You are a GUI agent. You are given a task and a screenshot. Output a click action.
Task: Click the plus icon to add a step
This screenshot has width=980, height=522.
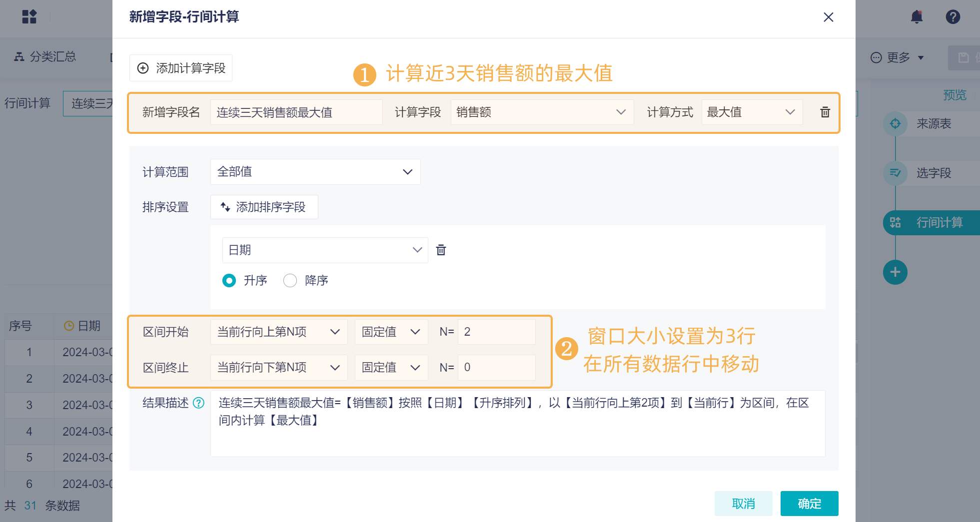tap(895, 272)
